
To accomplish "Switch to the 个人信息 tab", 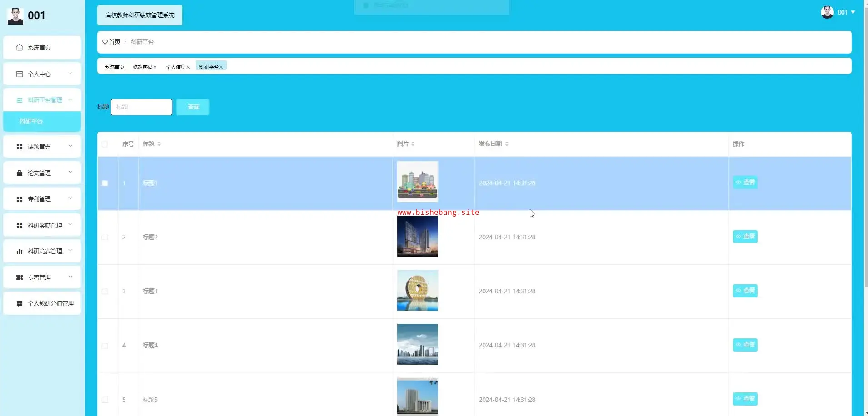I will click(x=175, y=67).
